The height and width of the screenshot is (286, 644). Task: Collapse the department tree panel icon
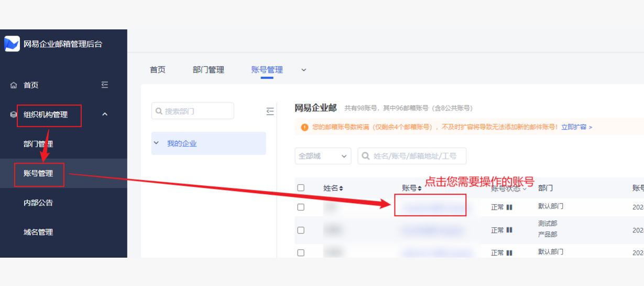click(x=270, y=111)
